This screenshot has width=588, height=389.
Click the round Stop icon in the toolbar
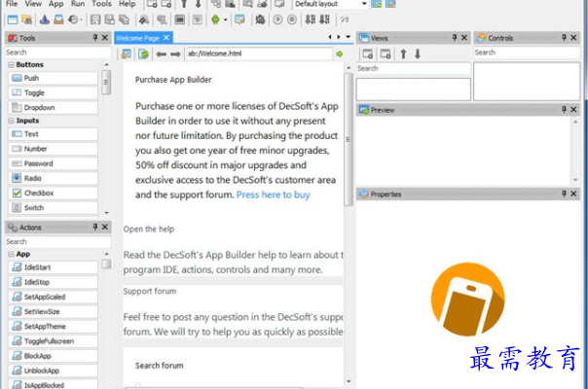(292, 19)
